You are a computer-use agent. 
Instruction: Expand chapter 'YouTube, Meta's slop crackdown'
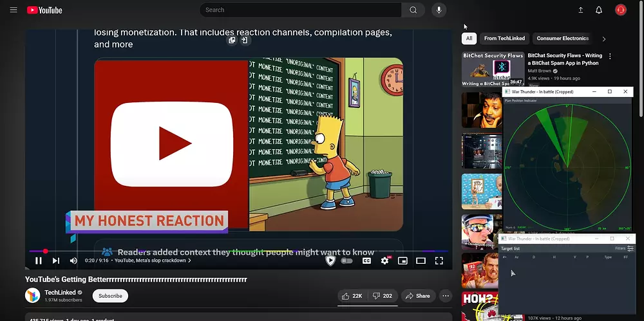tap(153, 261)
